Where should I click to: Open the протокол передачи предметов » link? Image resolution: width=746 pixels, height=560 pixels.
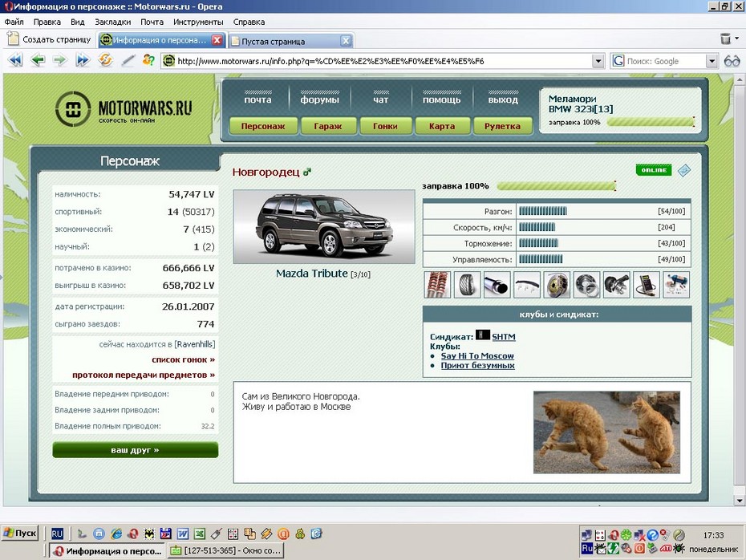click(x=144, y=375)
